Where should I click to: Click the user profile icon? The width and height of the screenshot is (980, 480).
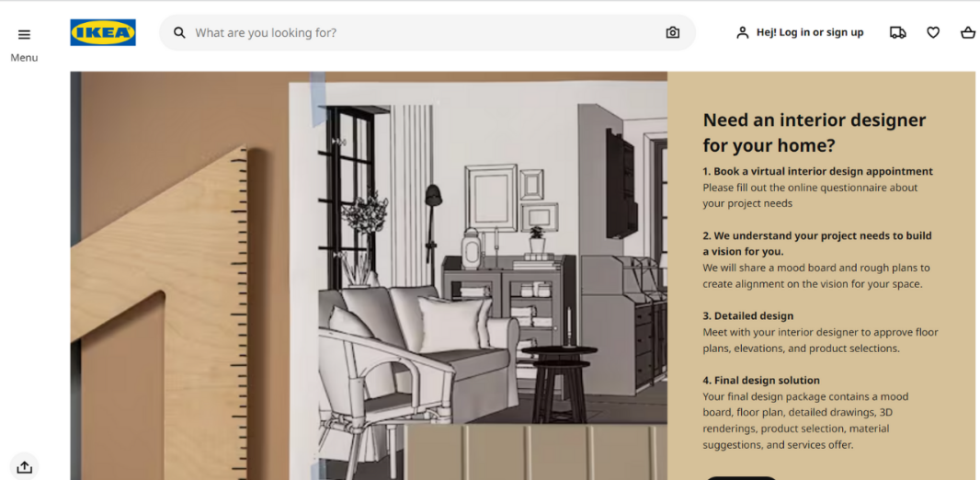[x=743, y=32]
